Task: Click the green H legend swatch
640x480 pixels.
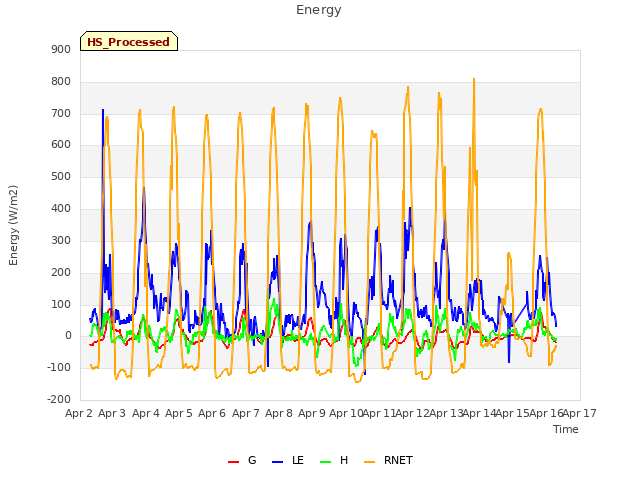Action: pos(326,461)
